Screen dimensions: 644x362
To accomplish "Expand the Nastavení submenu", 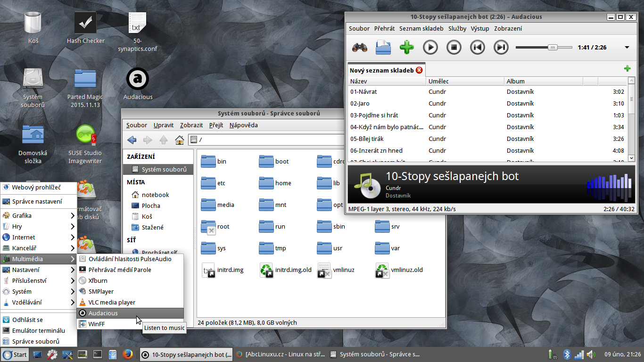I will (x=39, y=270).
